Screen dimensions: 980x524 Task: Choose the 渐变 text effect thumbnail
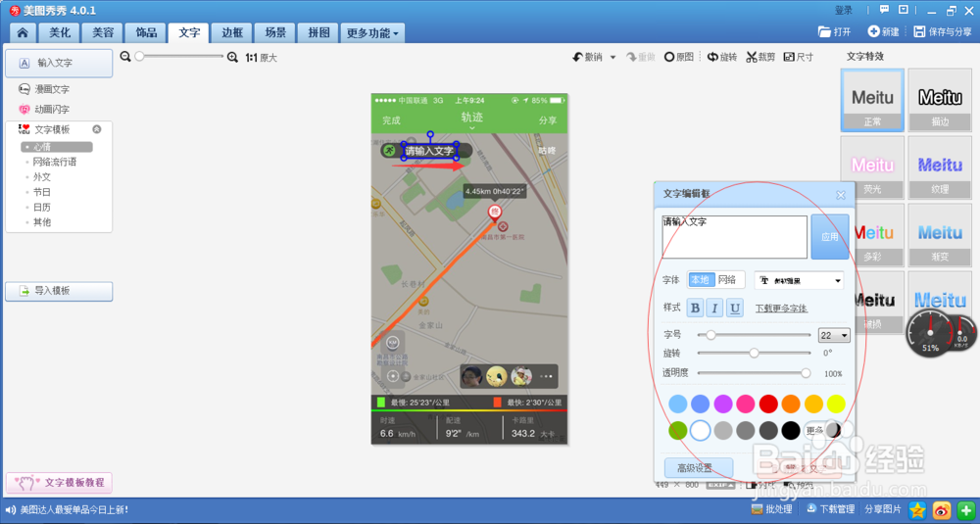(940, 235)
